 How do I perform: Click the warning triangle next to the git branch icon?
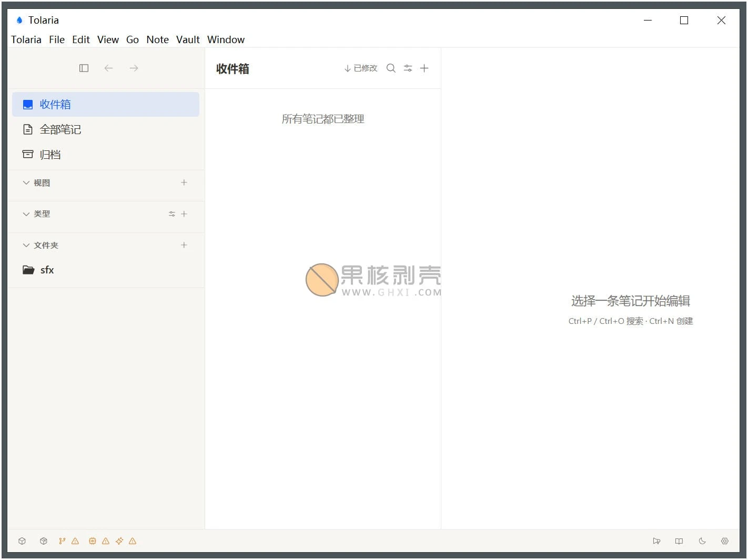(x=75, y=541)
